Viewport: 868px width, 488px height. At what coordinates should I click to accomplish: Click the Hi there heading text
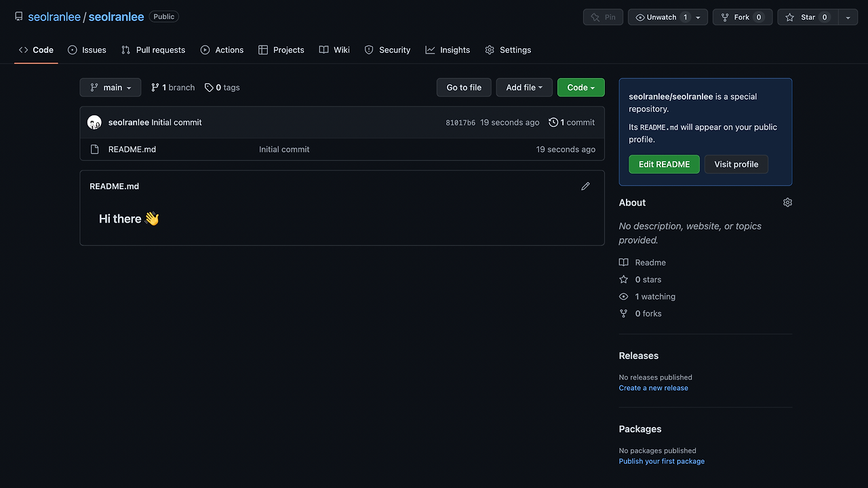tap(129, 219)
